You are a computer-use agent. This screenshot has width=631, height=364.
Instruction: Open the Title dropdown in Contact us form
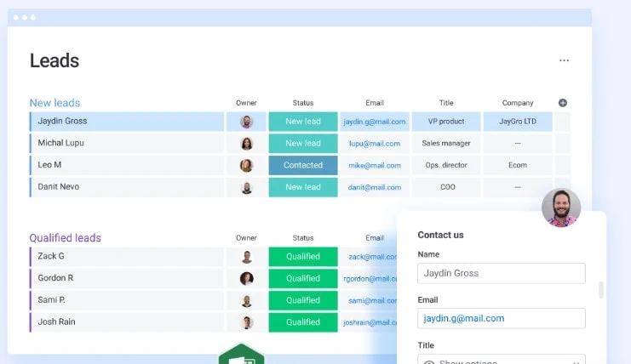pos(502,360)
